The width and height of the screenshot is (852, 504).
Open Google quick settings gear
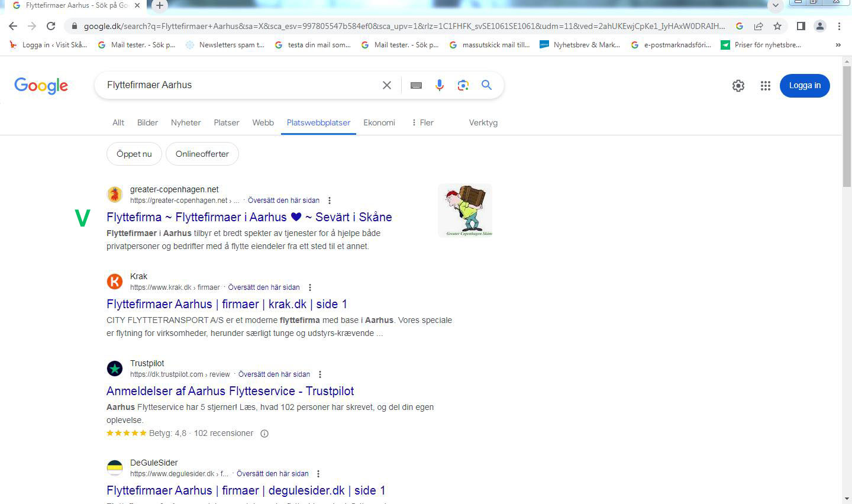point(738,86)
